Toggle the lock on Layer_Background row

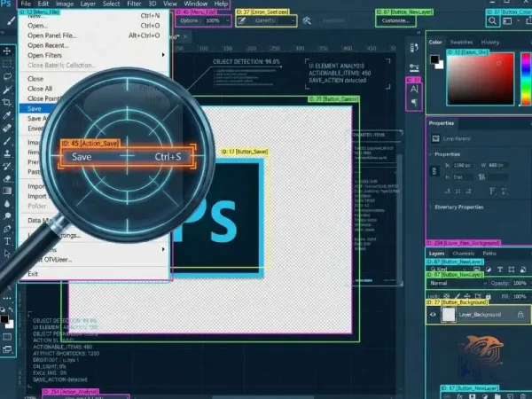tap(520, 315)
